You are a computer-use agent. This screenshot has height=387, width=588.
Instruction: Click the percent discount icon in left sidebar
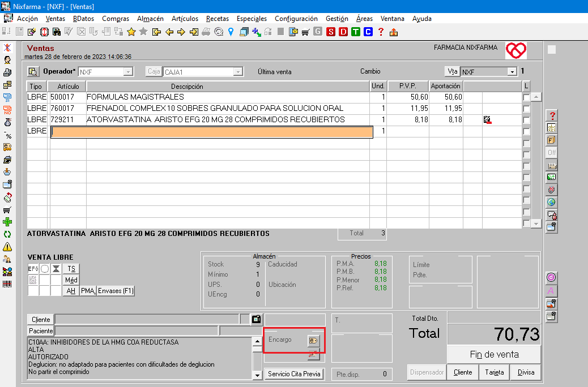tap(7, 135)
